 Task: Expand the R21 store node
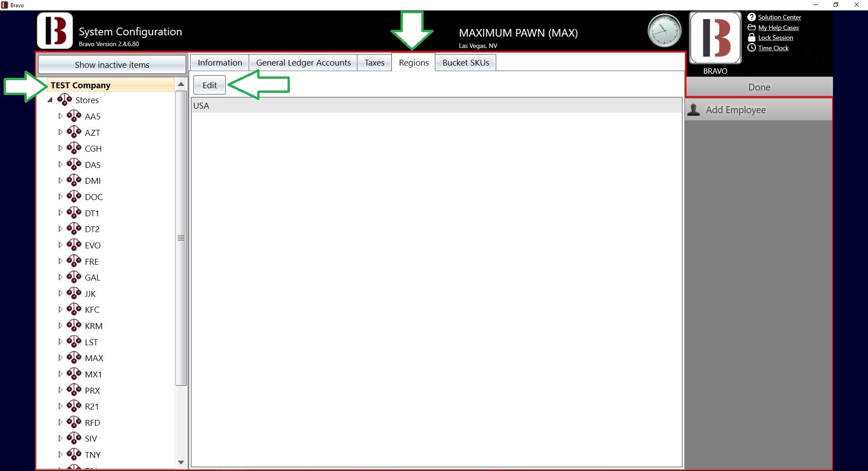click(x=60, y=406)
